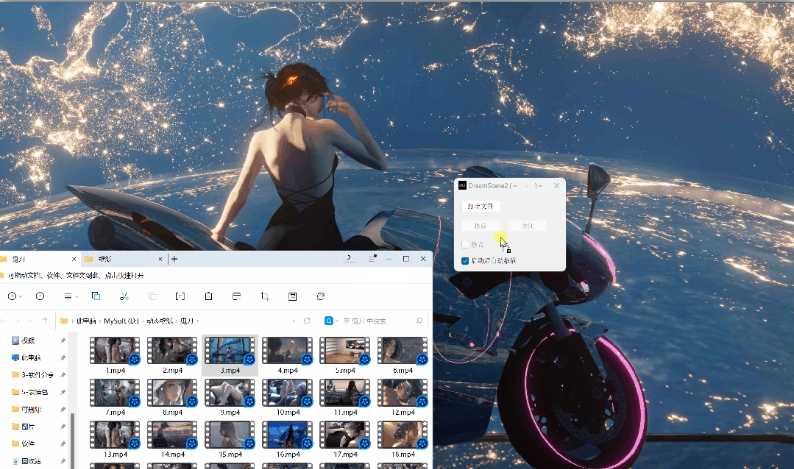The height and width of the screenshot is (469, 794).
Task: Click the open file button in DreamScene2
Action: (481, 206)
